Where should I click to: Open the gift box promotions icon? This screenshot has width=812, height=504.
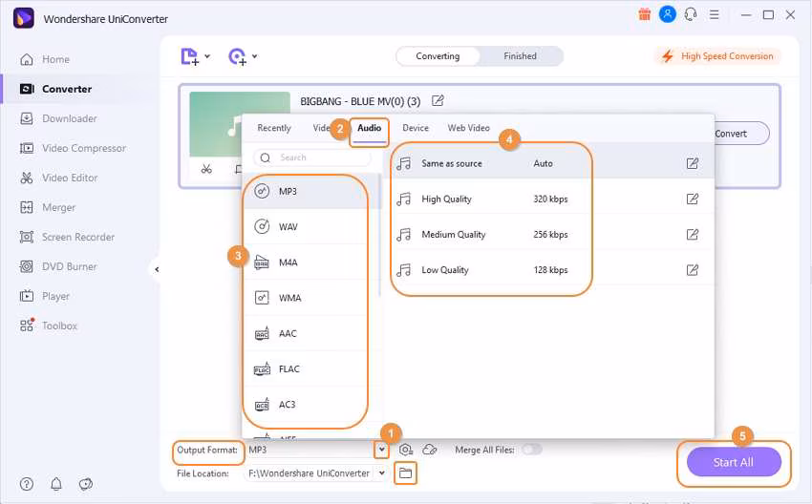[x=644, y=14]
